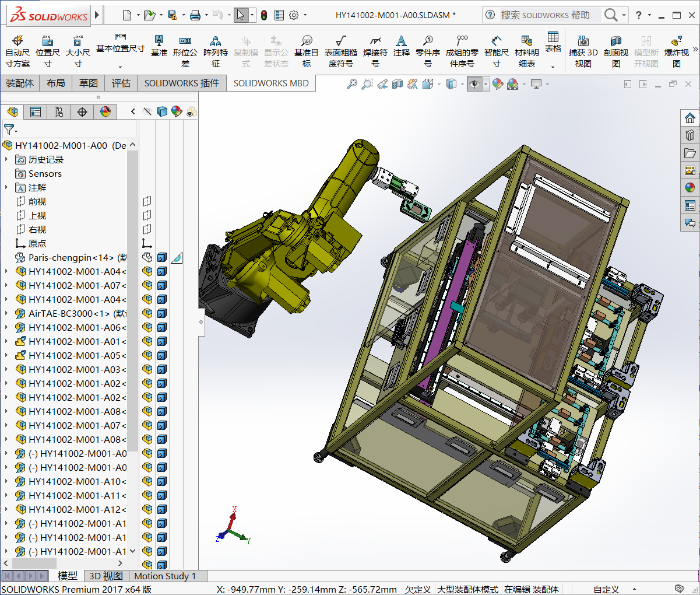700x595 pixels.
Task: Click the Note tool (注释)
Action: click(x=401, y=45)
